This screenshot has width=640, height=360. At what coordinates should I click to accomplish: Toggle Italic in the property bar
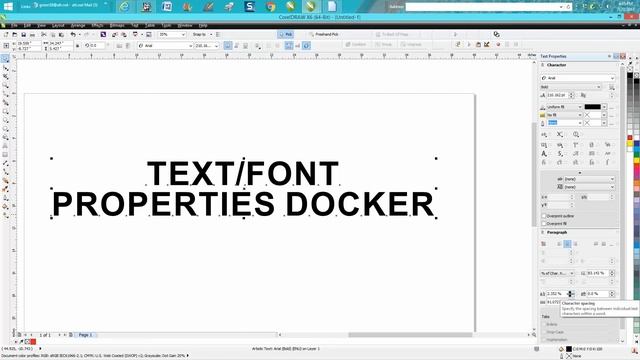(236, 45)
